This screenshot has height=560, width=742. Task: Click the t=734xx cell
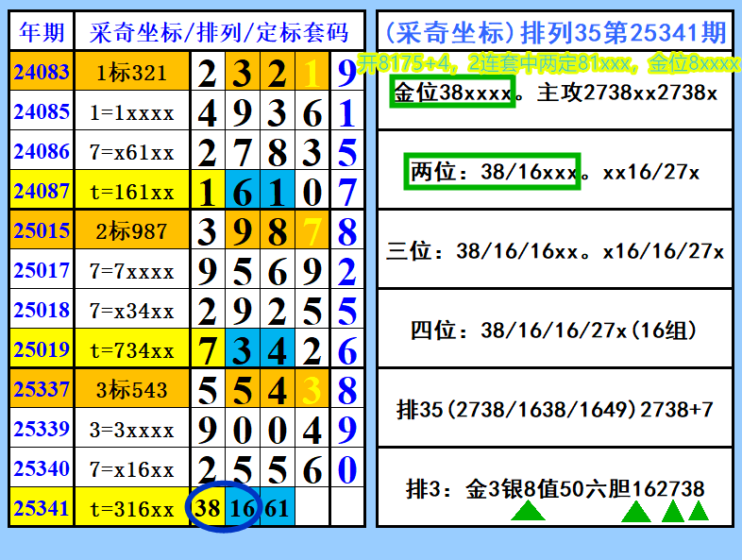(x=132, y=349)
